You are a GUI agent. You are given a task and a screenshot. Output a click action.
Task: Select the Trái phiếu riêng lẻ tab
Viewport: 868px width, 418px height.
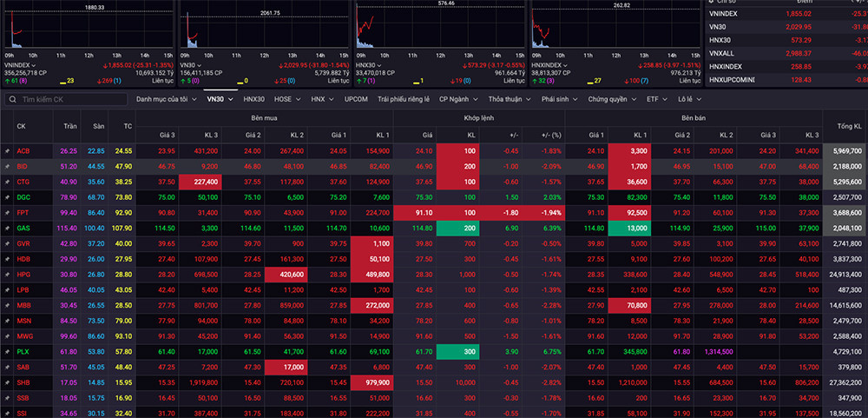[x=403, y=100]
